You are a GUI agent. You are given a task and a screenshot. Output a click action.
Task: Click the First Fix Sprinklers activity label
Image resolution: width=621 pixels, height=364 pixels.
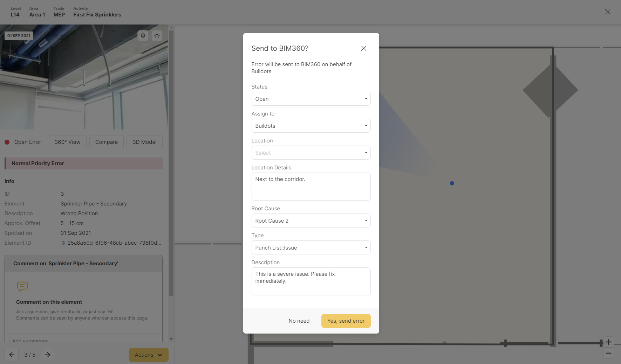coord(97,15)
